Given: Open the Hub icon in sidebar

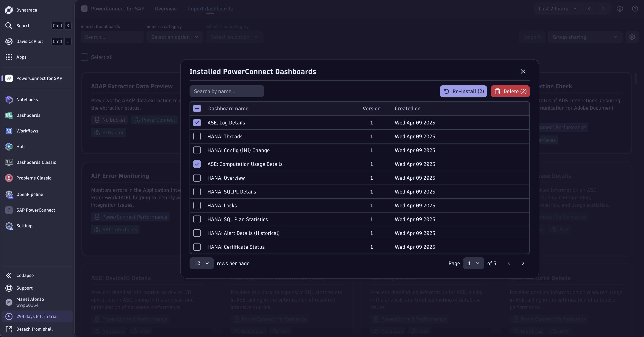Looking at the screenshot, I should [x=9, y=147].
